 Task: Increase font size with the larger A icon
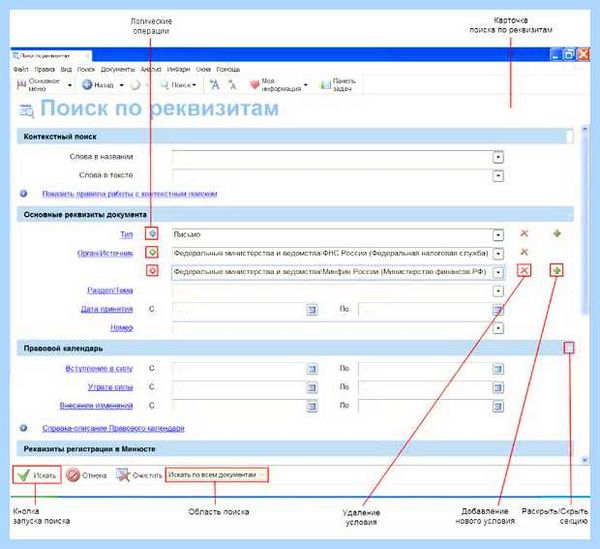pyautogui.click(x=215, y=85)
